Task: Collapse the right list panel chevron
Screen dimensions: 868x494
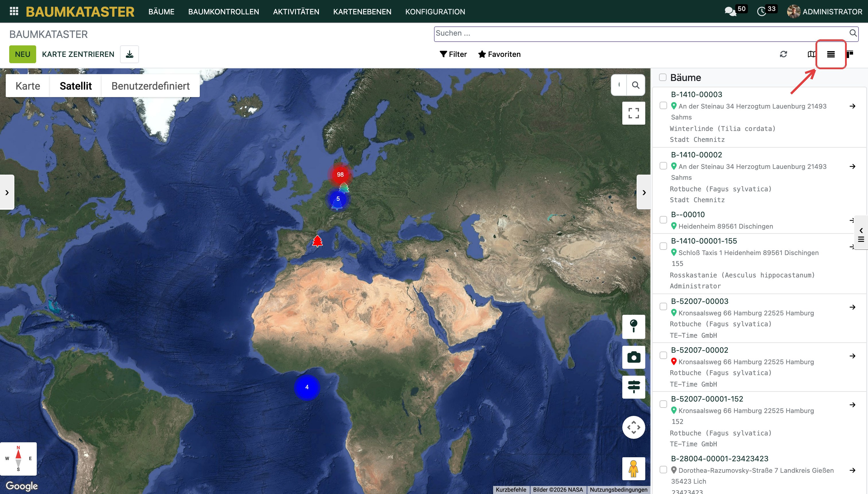Action: pyautogui.click(x=644, y=192)
